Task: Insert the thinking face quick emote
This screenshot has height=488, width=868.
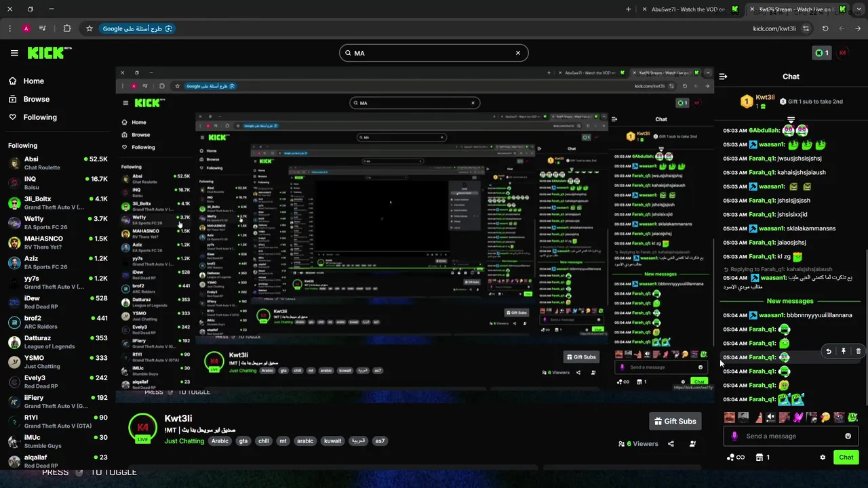Action: pos(825,418)
